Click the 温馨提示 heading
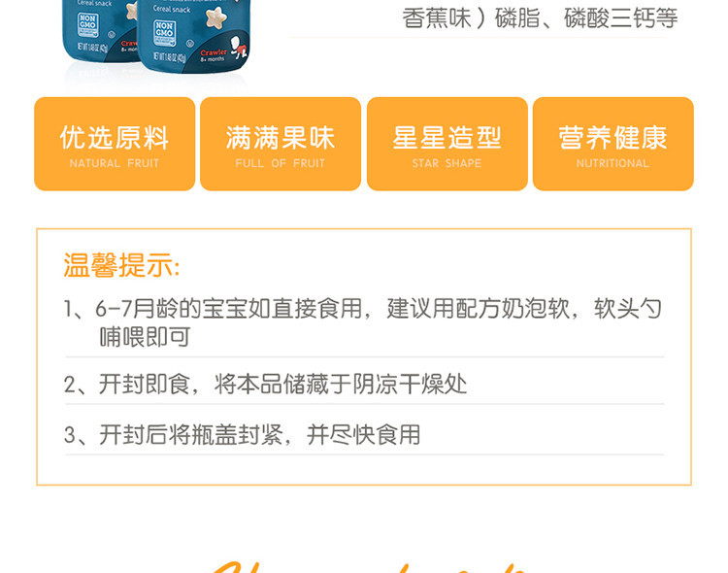This screenshot has width=728, height=573. (x=121, y=265)
